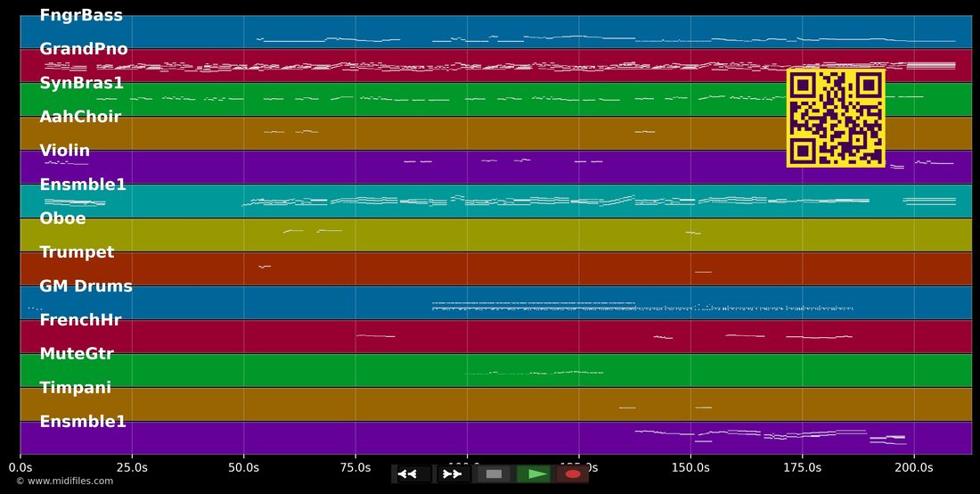This screenshot has width=980, height=494.
Task: Start recording with the red record button
Action: (573, 474)
